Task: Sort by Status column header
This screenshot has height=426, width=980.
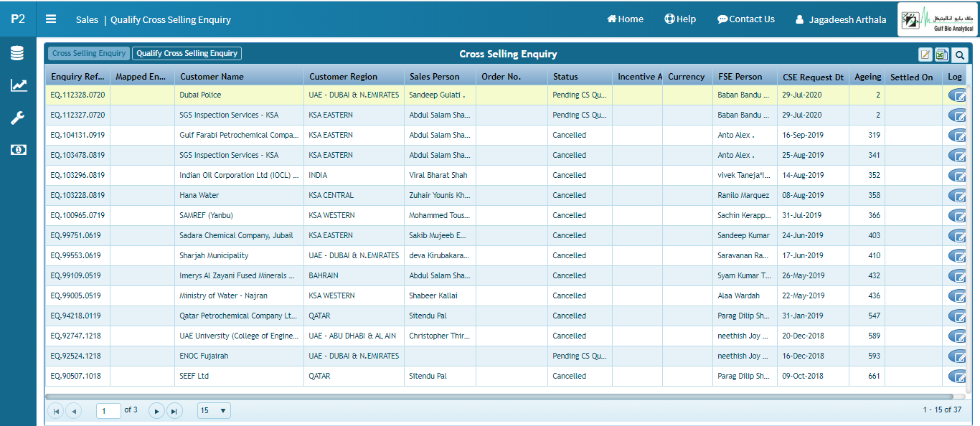Action: [x=580, y=77]
